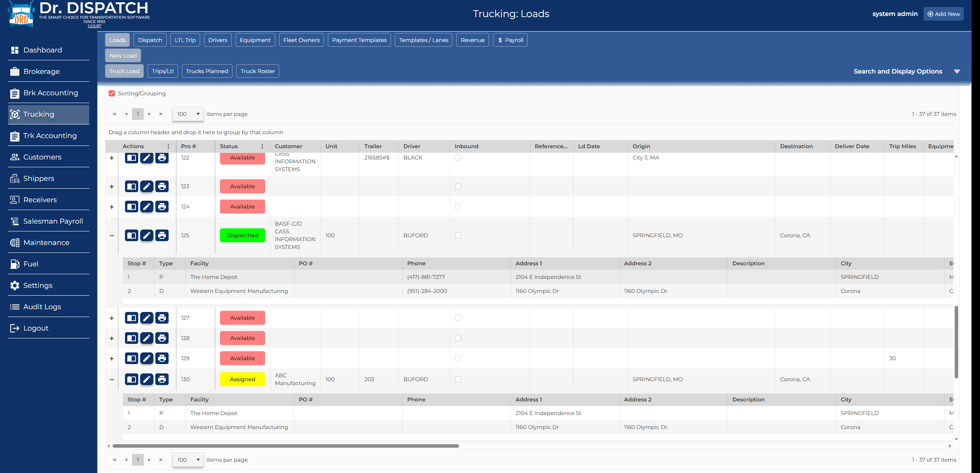Switch to the Dispatch tab
Viewport: 980px width, 473px height.
click(x=150, y=40)
